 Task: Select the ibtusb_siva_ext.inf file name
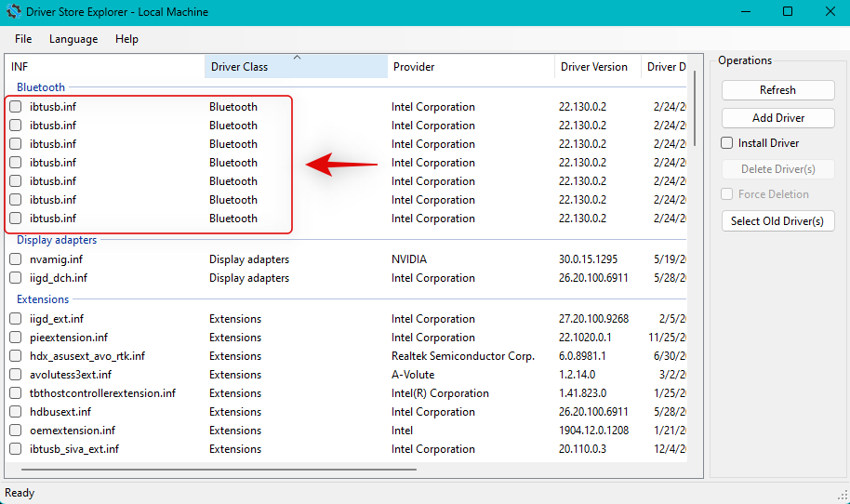point(74,449)
